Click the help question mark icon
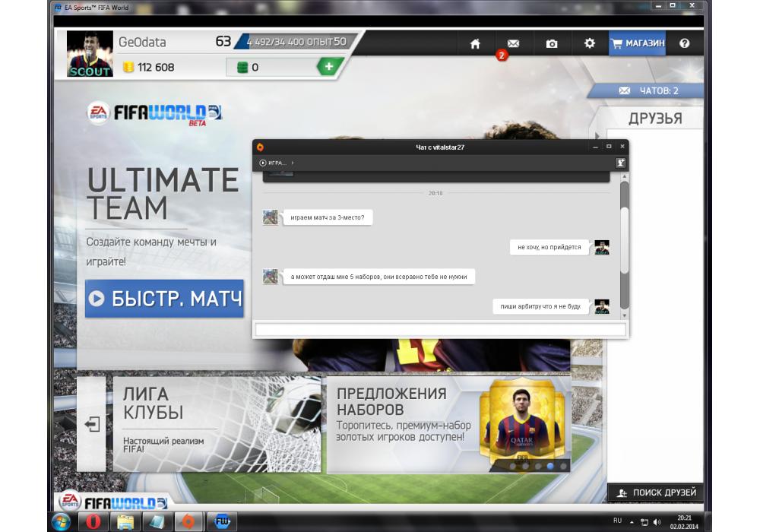This screenshot has width=760, height=532. [685, 44]
